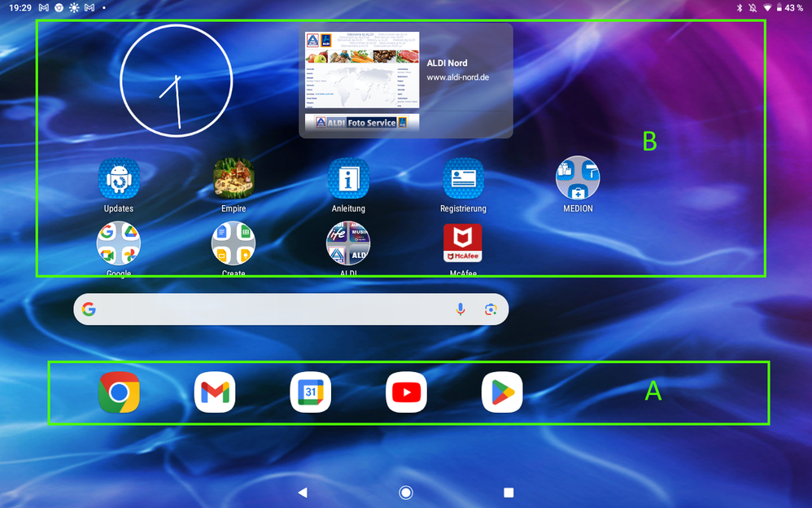Open the Google Play Store
Image resolution: width=812 pixels, height=508 pixels.
click(x=502, y=392)
